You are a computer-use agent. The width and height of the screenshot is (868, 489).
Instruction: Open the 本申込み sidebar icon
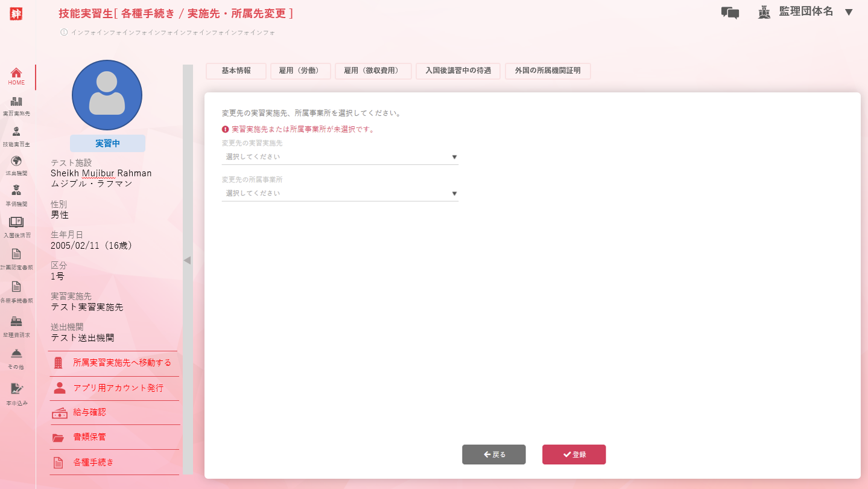(x=16, y=389)
